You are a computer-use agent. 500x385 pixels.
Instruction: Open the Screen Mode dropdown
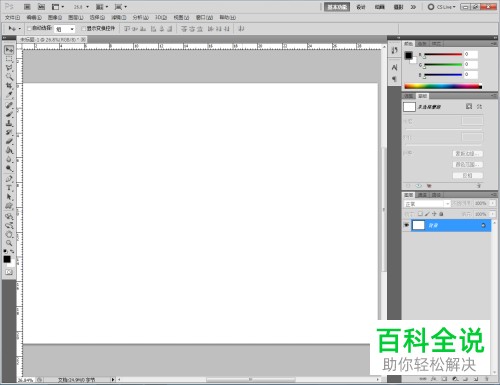[121, 7]
